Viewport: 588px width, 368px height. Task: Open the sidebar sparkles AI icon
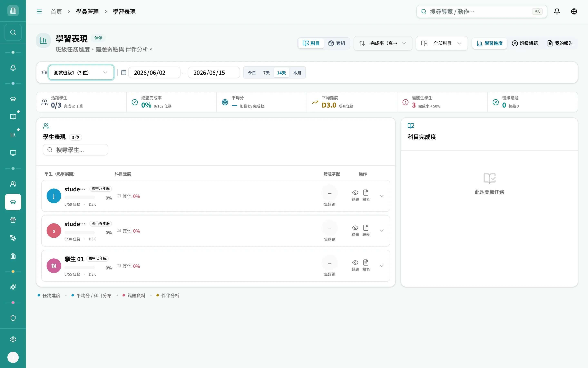(x=13, y=287)
